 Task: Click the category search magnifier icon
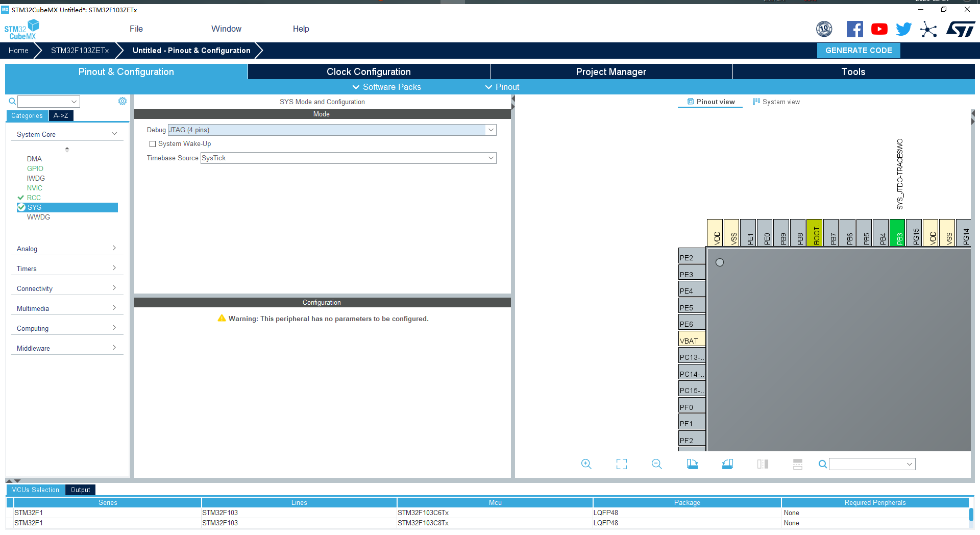click(12, 102)
